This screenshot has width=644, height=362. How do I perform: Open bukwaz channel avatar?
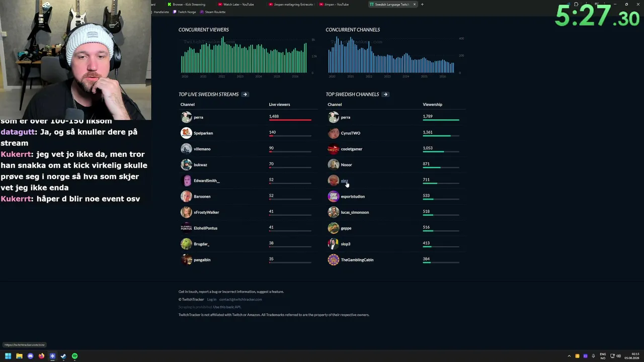(186, 165)
